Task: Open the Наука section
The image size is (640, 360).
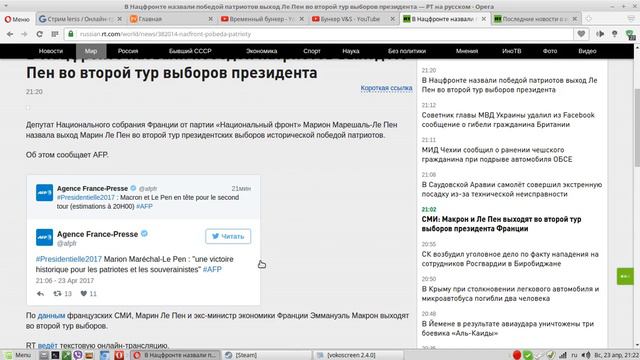Action: click(351, 51)
